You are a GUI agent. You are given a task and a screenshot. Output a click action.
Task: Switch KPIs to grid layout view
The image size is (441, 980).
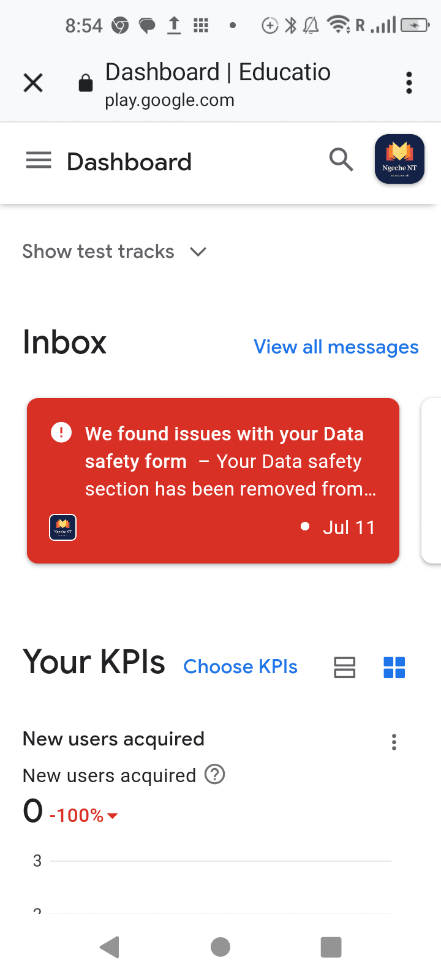(394, 667)
